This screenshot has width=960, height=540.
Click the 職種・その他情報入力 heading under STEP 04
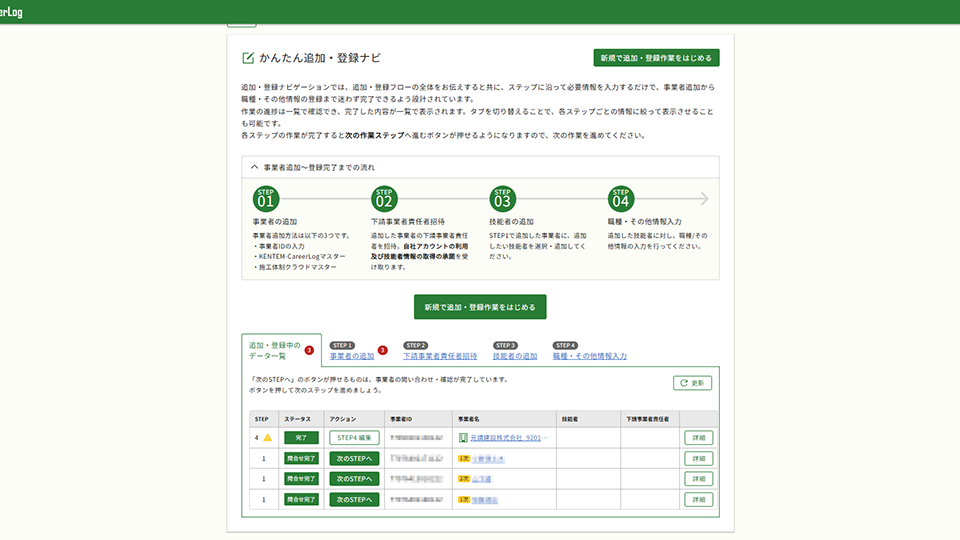pos(645,222)
